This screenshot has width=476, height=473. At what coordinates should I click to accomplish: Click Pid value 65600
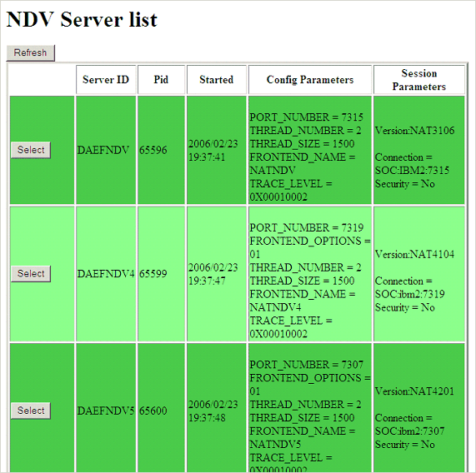153,411
